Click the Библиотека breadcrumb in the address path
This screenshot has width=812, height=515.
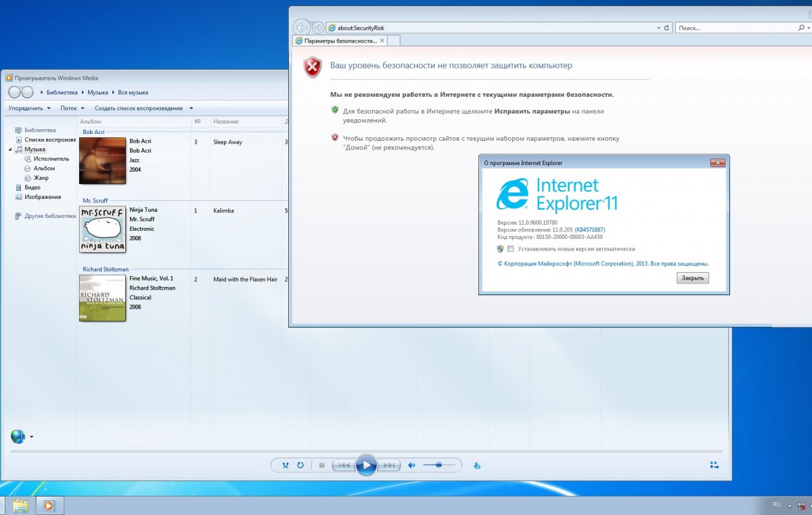(62, 92)
